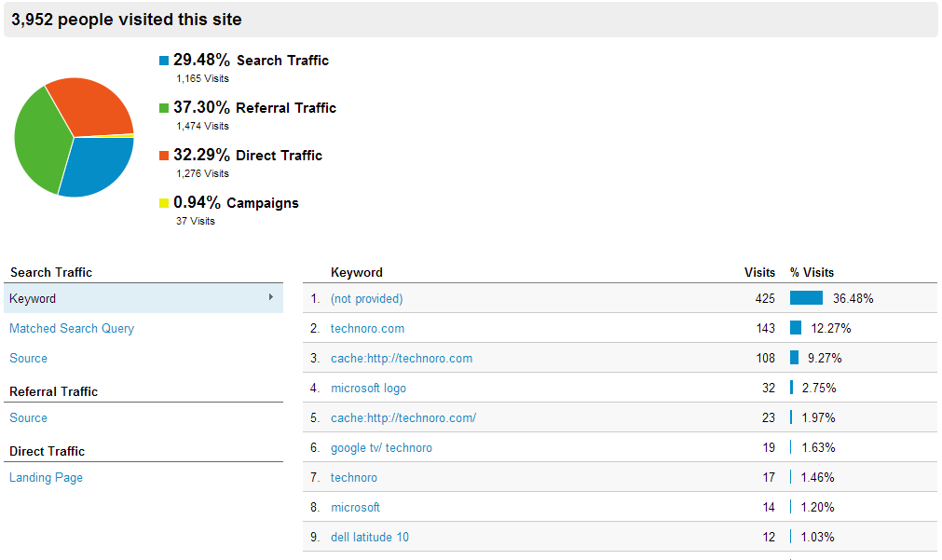Open the 'google tv/ technoro' keyword
The width and height of the screenshot is (942, 560).
click(x=381, y=448)
